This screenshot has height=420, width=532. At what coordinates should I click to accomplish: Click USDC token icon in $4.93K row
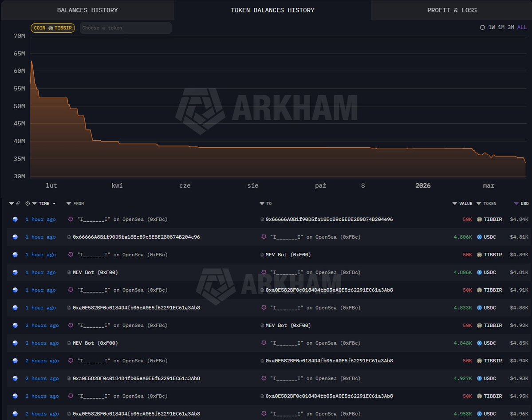tap(479, 378)
